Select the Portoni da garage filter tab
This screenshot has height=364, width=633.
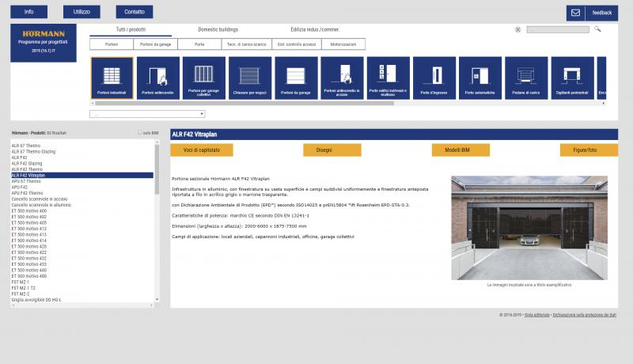point(155,44)
